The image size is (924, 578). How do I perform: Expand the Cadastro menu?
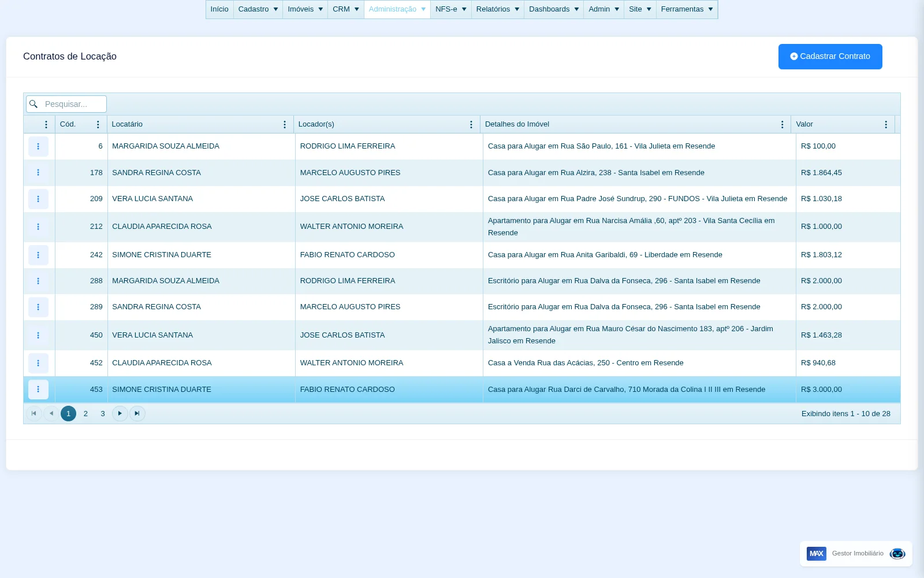[258, 9]
